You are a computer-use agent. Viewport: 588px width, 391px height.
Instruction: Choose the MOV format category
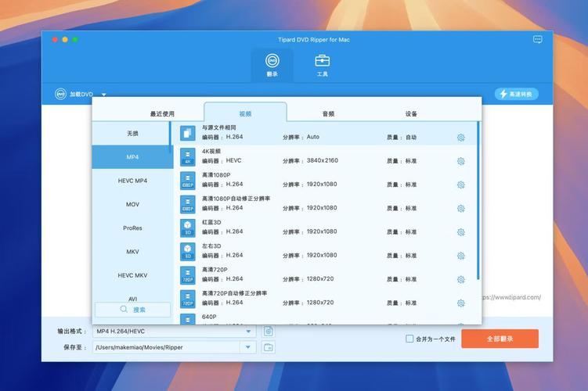132,204
